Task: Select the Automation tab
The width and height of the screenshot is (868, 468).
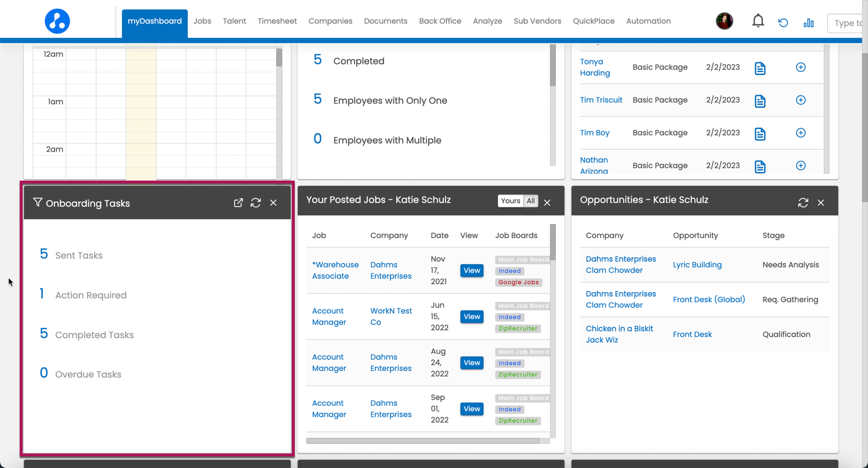Action: click(x=649, y=21)
